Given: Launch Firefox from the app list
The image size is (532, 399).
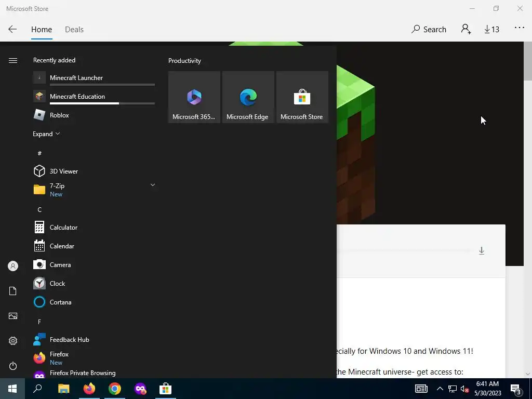Looking at the screenshot, I should click(94, 358).
